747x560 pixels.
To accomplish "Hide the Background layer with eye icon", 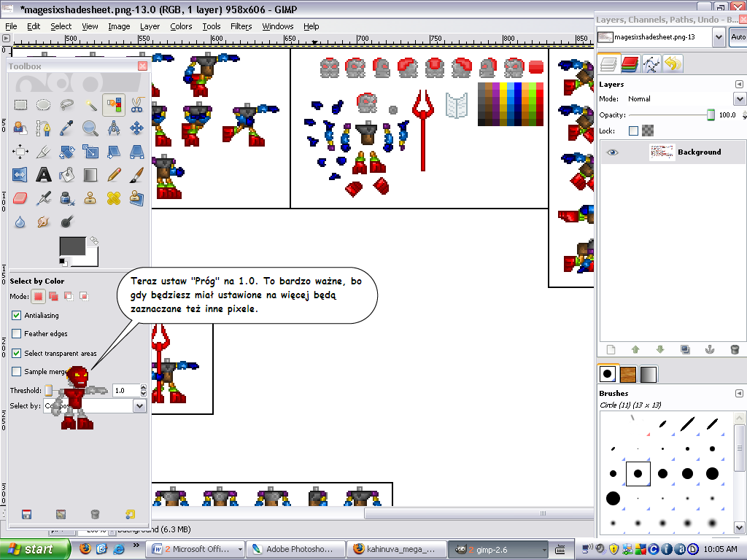I will point(613,152).
